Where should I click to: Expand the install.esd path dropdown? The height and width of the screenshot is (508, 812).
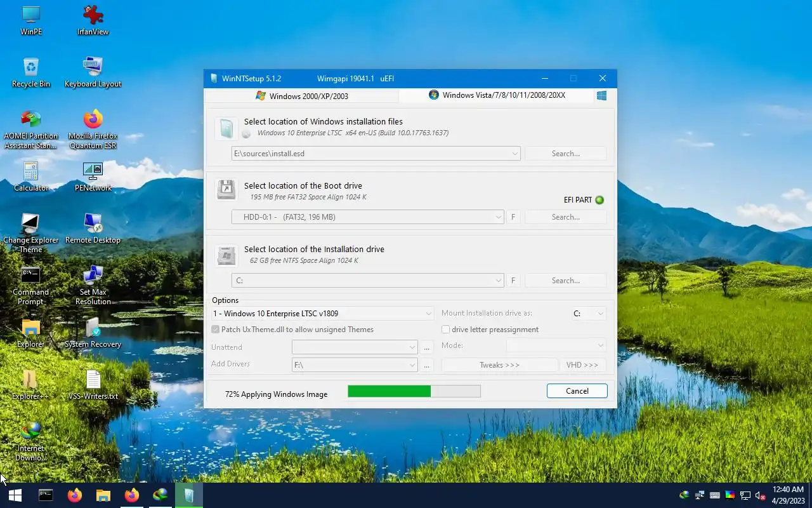[x=514, y=154]
